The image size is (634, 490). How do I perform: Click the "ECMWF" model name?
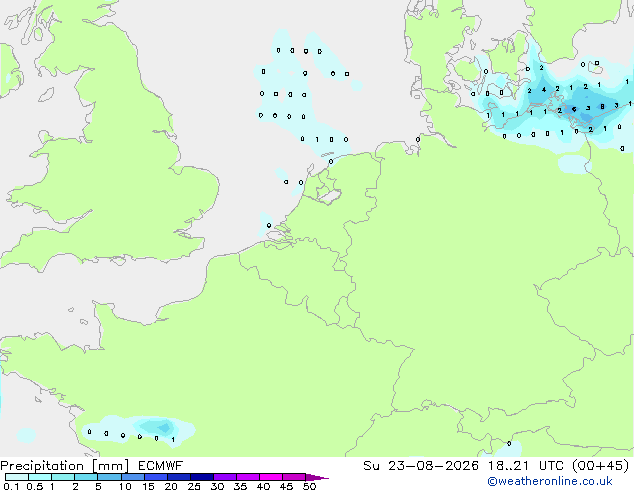click(x=161, y=466)
